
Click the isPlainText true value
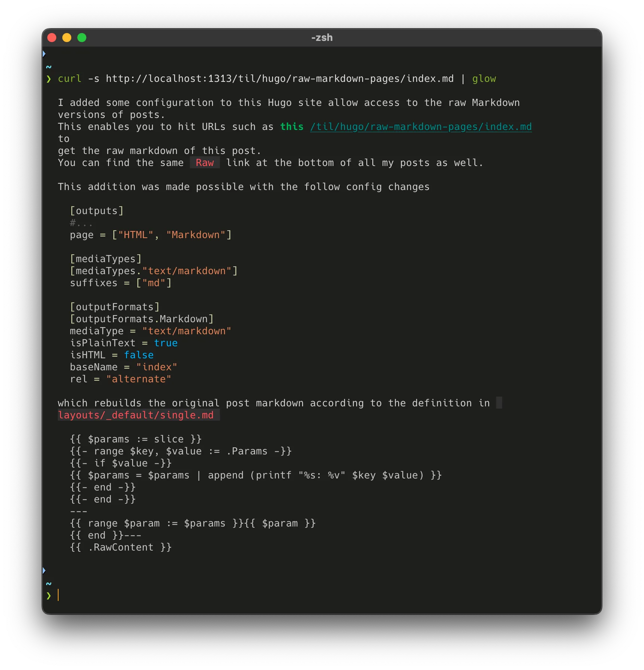click(x=166, y=343)
